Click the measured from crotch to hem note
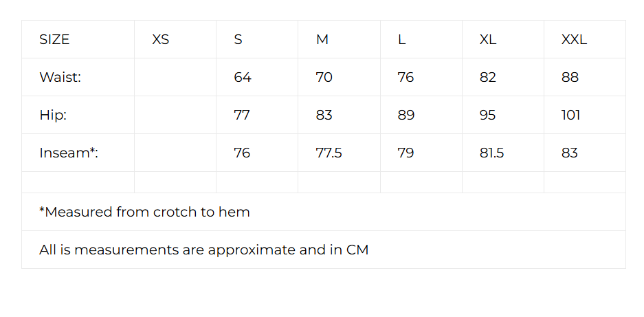The image size is (644, 317). 144,212
